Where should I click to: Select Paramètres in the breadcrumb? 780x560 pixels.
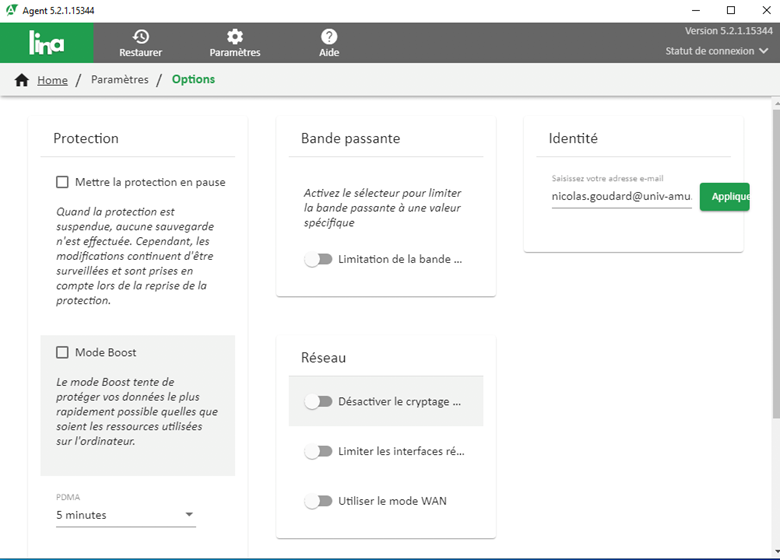(x=119, y=80)
